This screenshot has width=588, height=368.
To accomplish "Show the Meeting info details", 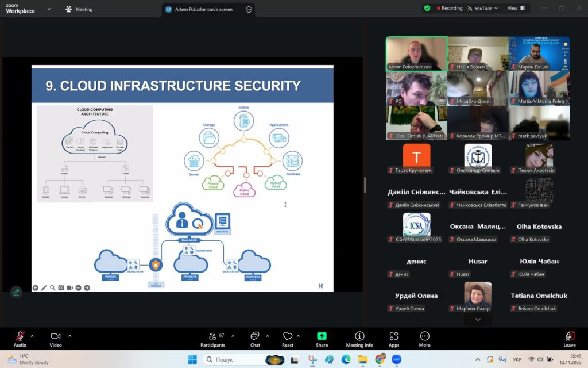I will (x=359, y=339).
